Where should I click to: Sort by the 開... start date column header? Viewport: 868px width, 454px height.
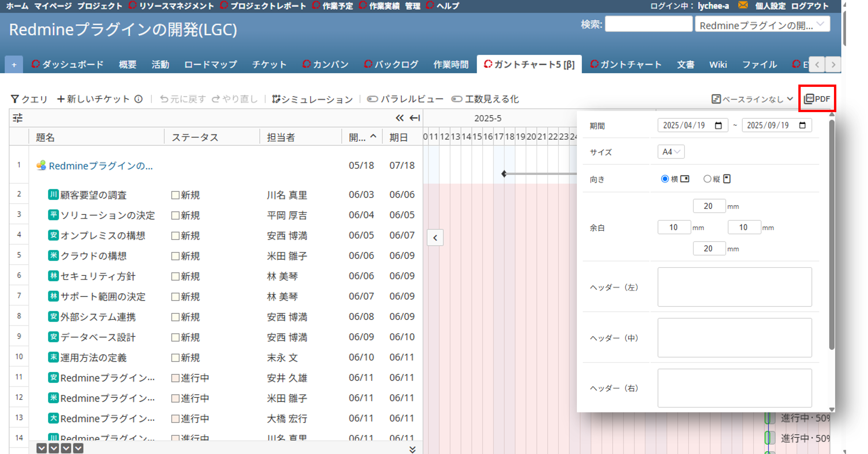[x=362, y=137]
